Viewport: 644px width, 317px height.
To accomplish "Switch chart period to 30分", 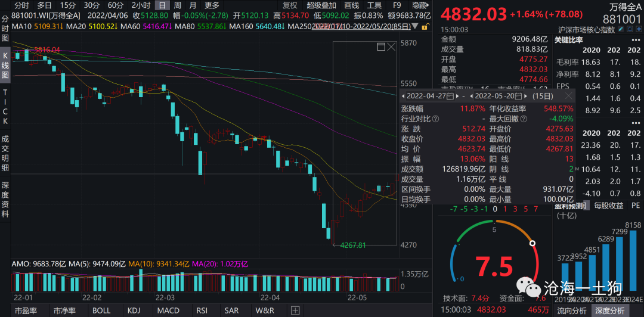I will click(92, 5).
